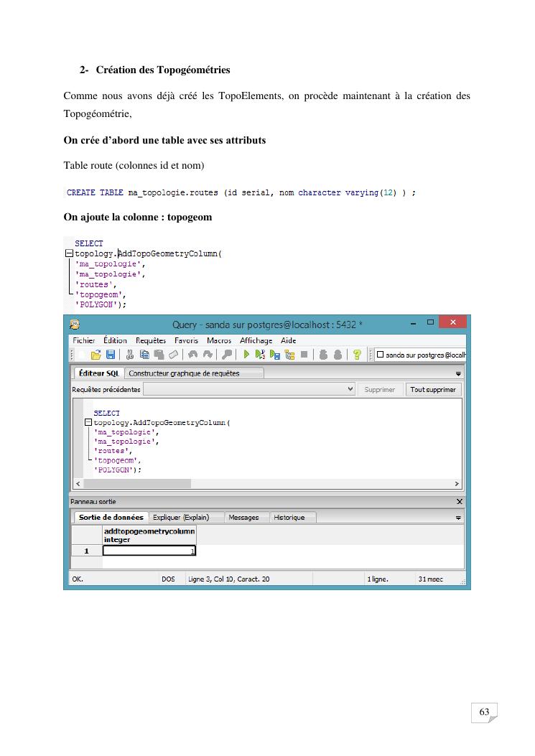Click the Tout supprimer button
Viewport: 535px width, 756px height.
tap(433, 389)
